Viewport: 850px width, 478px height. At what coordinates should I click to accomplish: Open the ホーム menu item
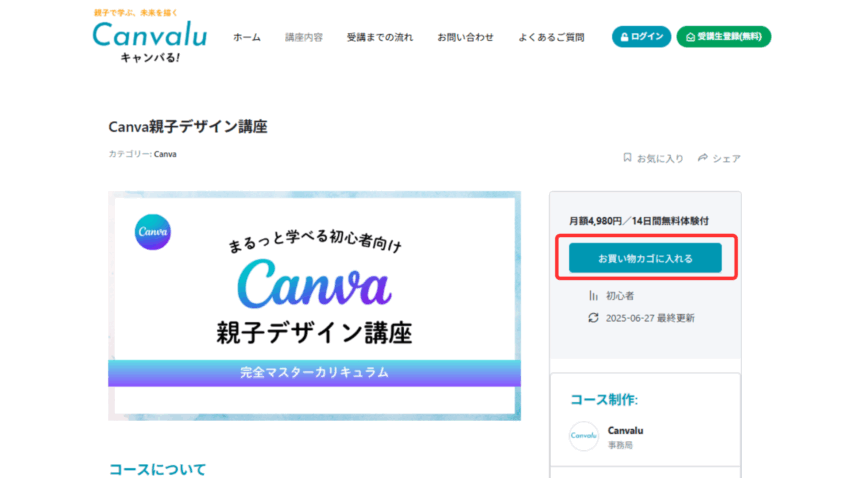247,37
